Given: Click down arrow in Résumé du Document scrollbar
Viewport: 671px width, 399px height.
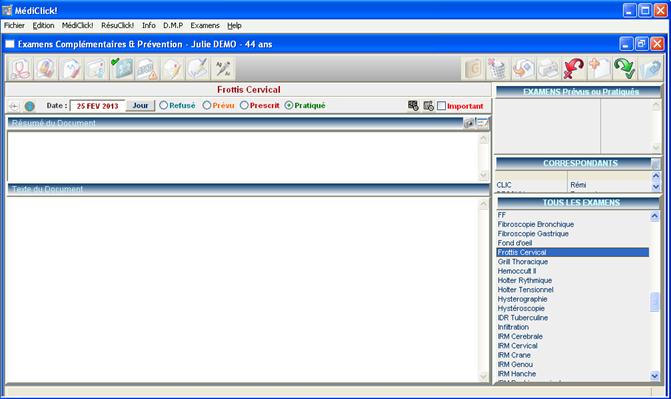Looking at the screenshot, I should (484, 175).
